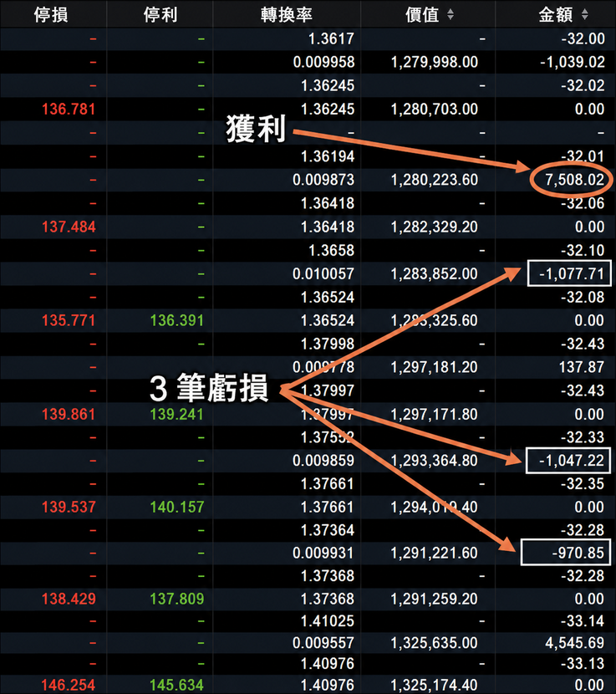Click the 停利 column header
Image resolution: width=616 pixels, height=694 pixels.
pos(160,14)
